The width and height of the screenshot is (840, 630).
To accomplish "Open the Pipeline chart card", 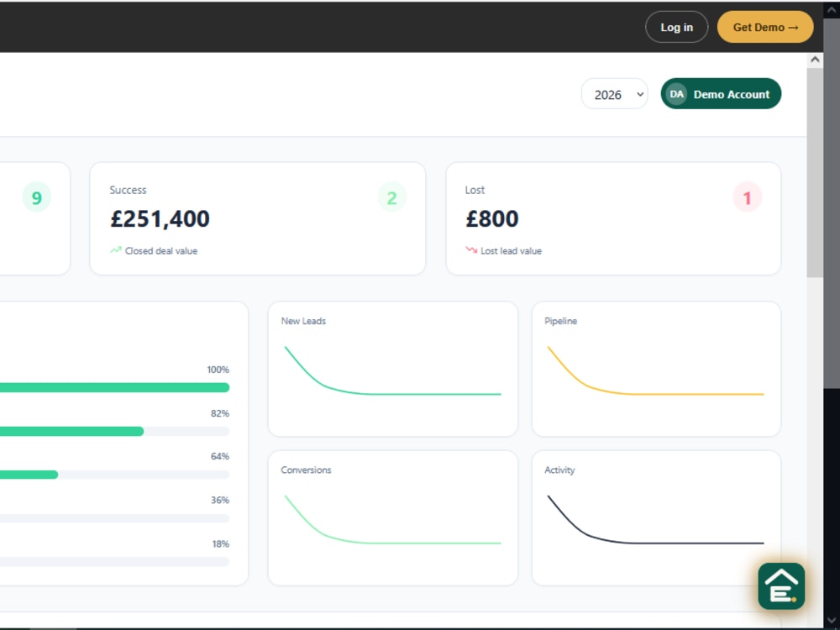I will (x=656, y=369).
